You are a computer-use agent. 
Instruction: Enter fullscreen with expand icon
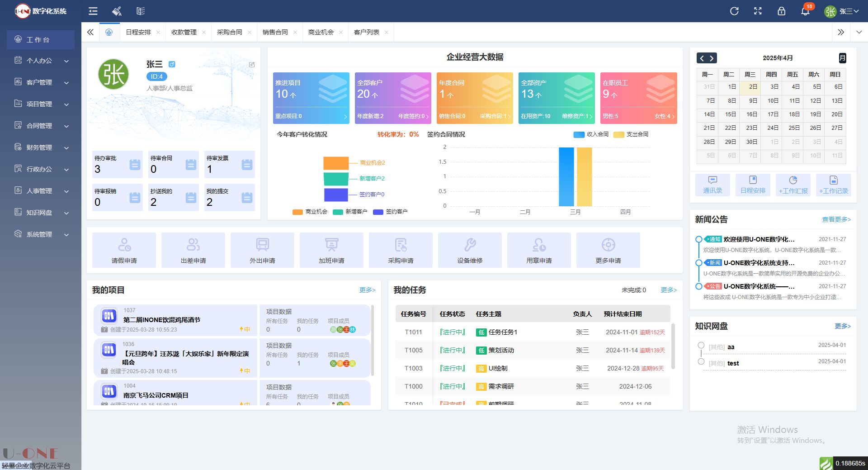[758, 11]
